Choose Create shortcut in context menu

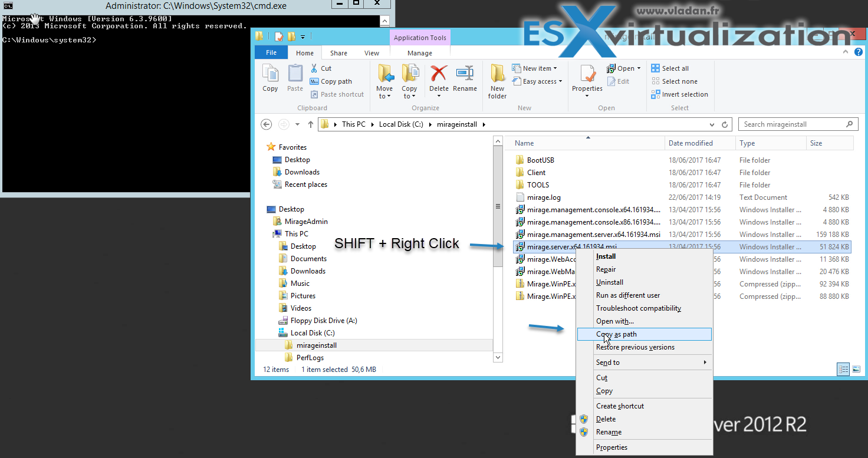point(644,406)
